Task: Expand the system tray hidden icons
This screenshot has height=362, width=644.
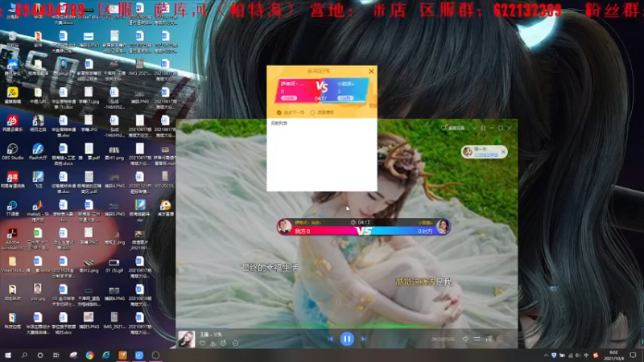Action: tap(546, 356)
